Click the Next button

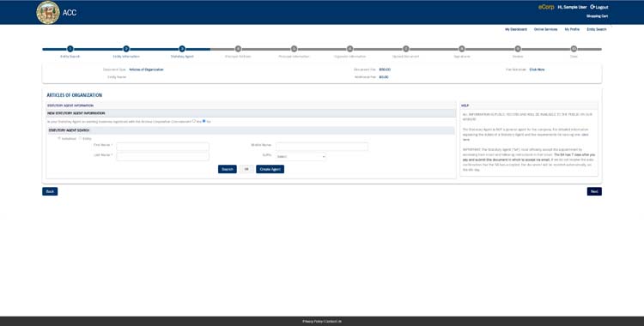594,191
